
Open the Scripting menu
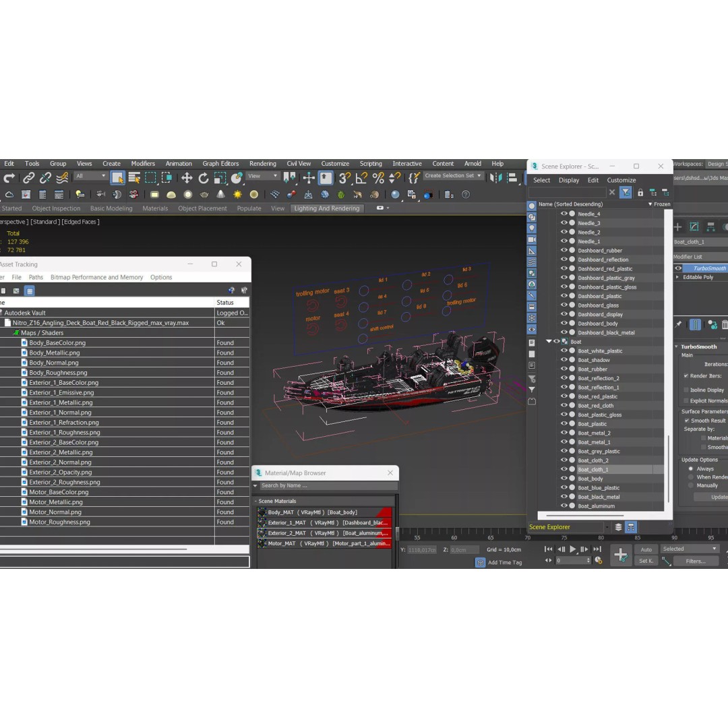coord(371,163)
